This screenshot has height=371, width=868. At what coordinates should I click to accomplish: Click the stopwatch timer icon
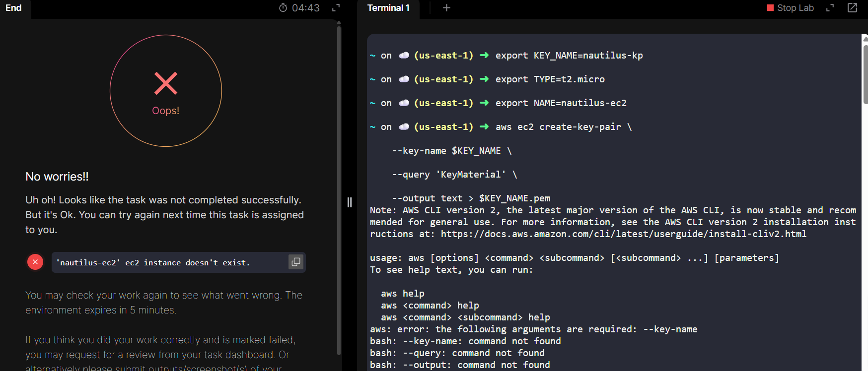[x=283, y=8]
